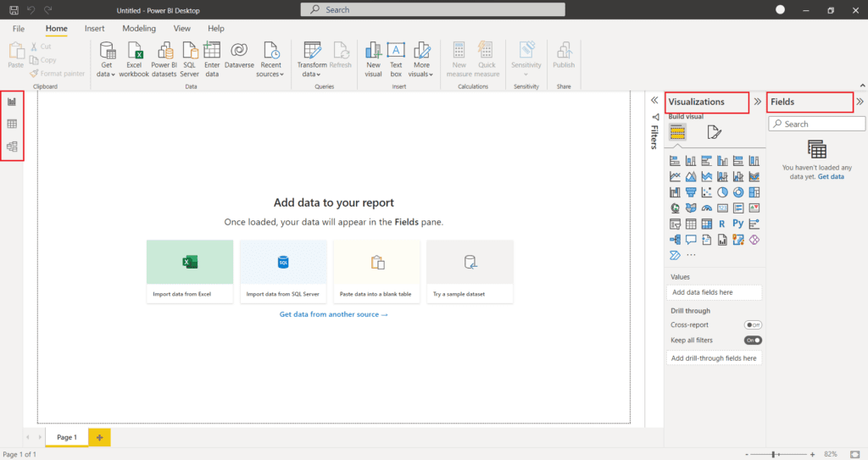The width and height of the screenshot is (868, 460).
Task: Insert New visual from ribbon
Action: [373, 60]
